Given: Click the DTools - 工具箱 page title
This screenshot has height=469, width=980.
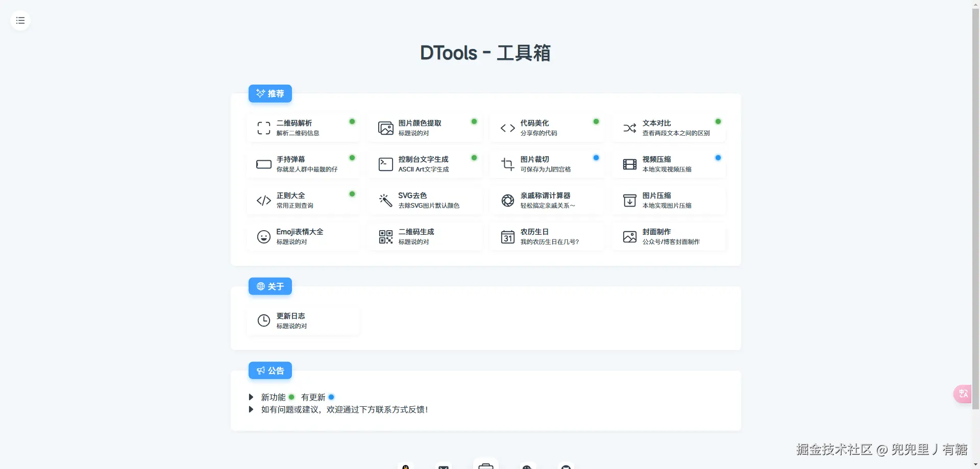Looking at the screenshot, I should (485, 53).
